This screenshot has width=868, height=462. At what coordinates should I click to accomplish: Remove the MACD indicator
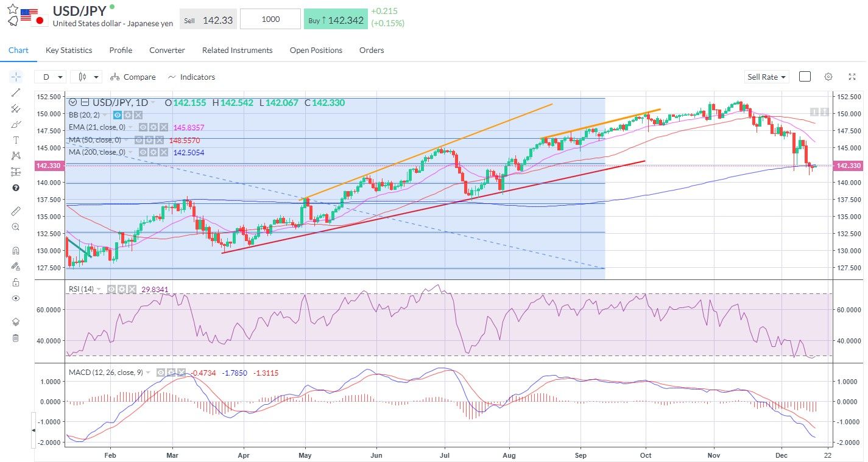click(x=182, y=372)
